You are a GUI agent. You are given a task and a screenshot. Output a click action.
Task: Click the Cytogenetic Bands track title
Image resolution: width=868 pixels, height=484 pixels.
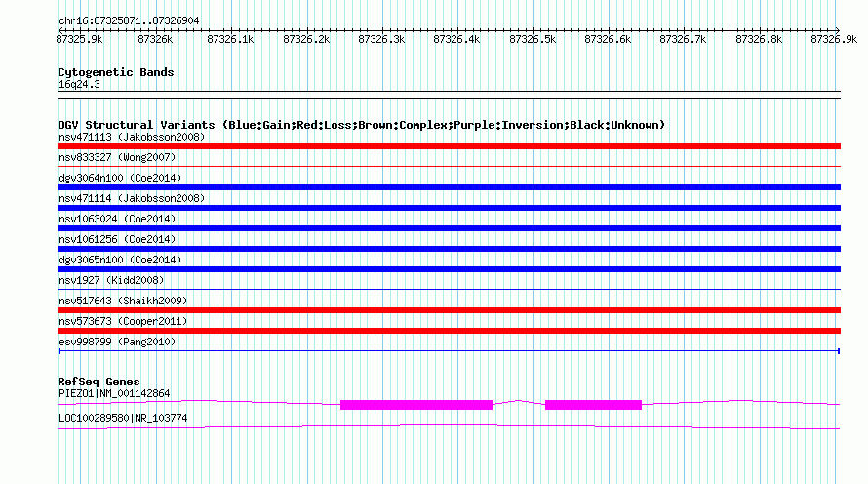tap(116, 72)
